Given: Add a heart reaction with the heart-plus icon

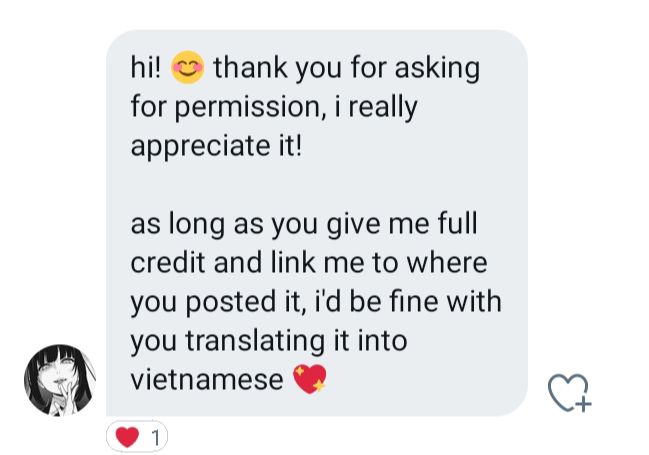Looking at the screenshot, I should tap(570, 392).
